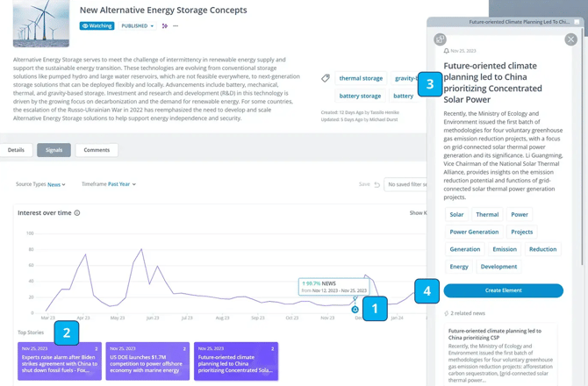Screen dimensions: 588x386
Task: Expand the Source Types News dropdown
Action: (56, 184)
